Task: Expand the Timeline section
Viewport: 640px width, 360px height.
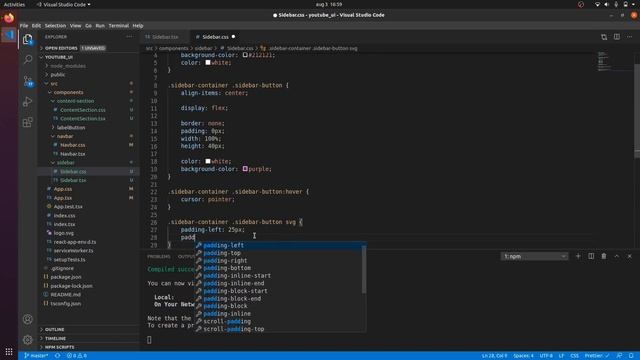Action: (x=89, y=338)
